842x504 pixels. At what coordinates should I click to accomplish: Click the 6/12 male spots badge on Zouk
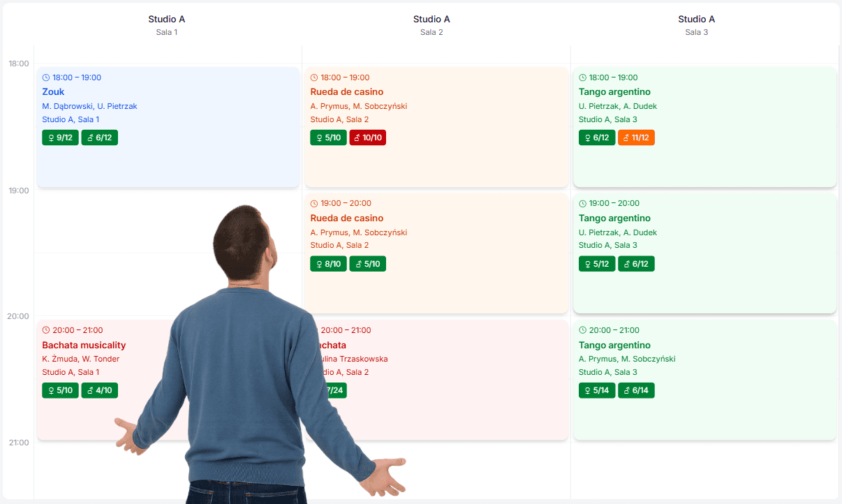pyautogui.click(x=99, y=138)
